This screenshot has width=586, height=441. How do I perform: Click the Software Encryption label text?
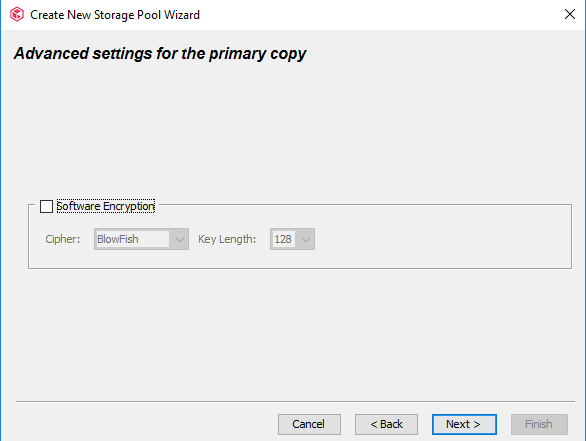pyautogui.click(x=105, y=206)
